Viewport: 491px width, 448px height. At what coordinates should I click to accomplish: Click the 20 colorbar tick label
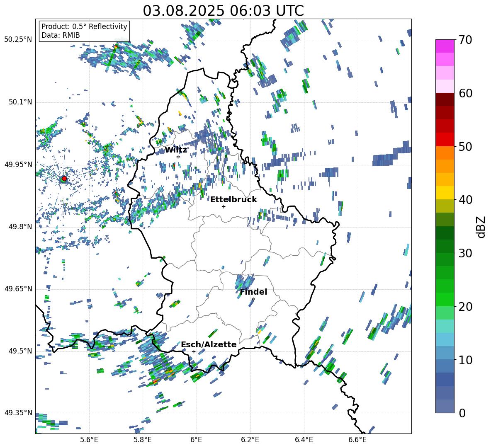[465, 306]
